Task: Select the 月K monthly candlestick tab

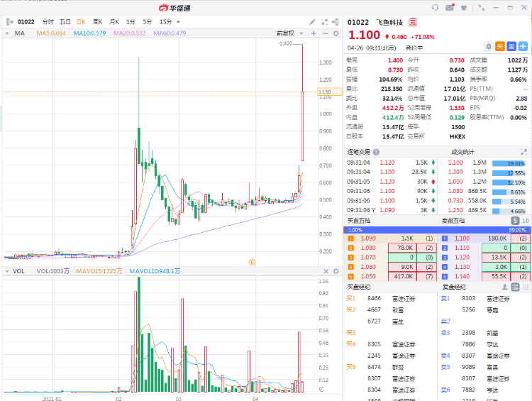Action: click(x=114, y=22)
